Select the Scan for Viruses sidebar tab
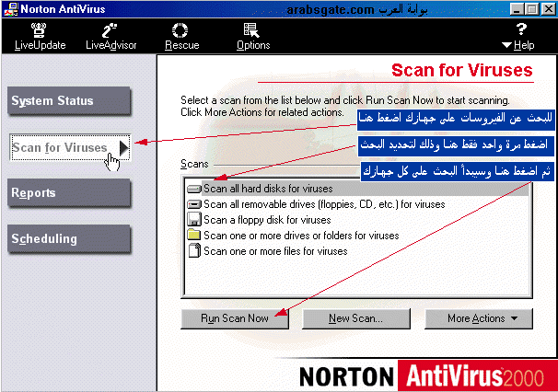This screenshot has height=392, width=558. pos(70,147)
